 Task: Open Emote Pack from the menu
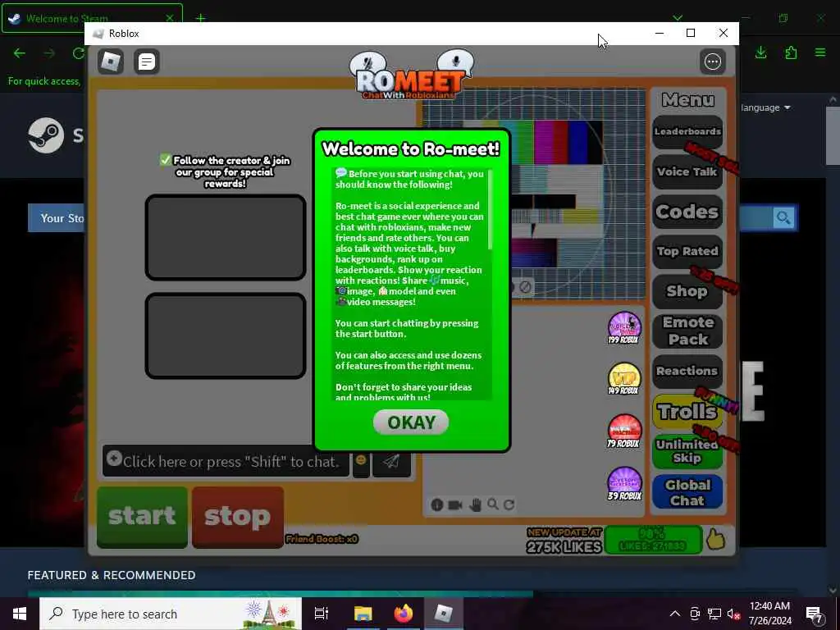pos(687,331)
